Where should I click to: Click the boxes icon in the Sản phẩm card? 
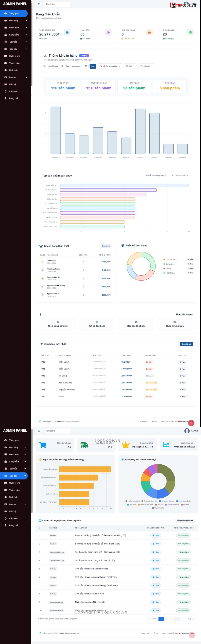coord(108,32)
